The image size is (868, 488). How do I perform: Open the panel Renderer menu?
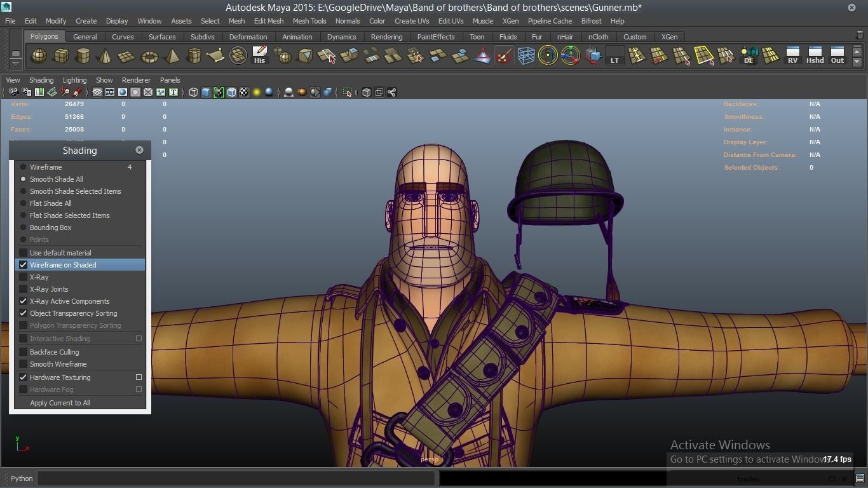pos(136,80)
